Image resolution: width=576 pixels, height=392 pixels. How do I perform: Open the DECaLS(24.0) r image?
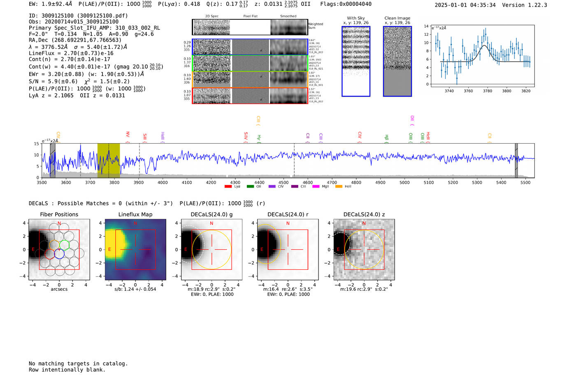coord(288,249)
